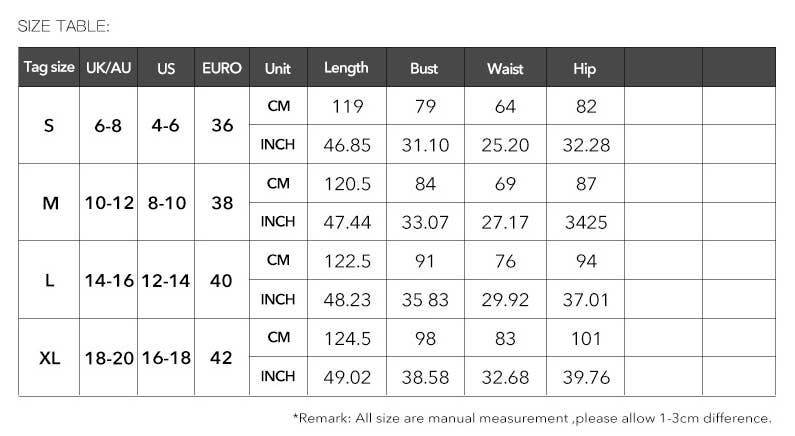Click the EURO size 42 cell
The height and width of the screenshot is (436, 795).
(222, 358)
